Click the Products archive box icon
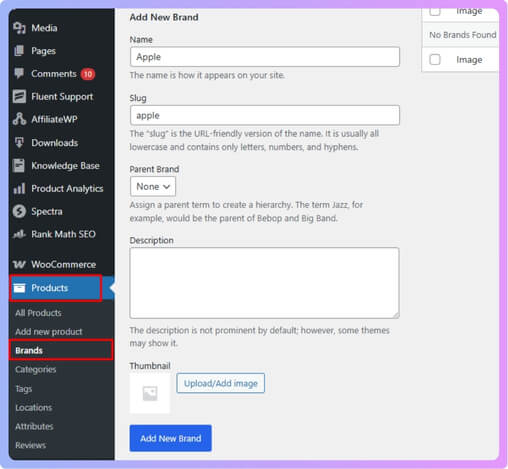 tap(19, 288)
